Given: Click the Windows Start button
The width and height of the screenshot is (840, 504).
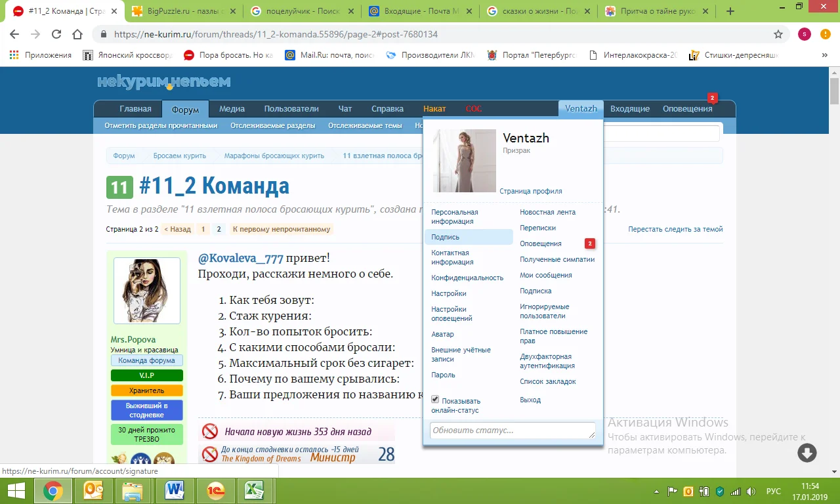Looking at the screenshot, I should click(x=16, y=491).
